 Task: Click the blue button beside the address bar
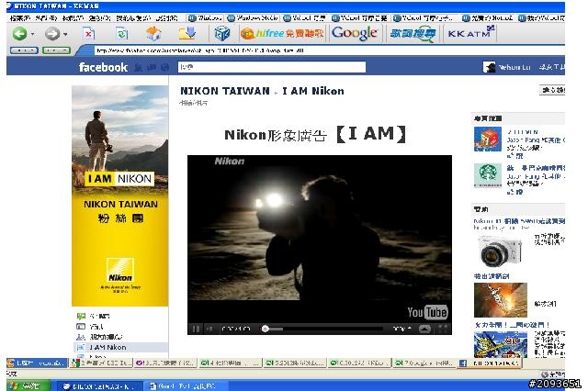click(x=24, y=50)
